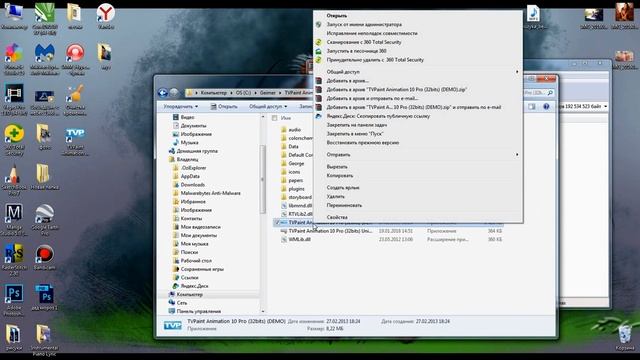Screen dimensions: 640x360
Task: Expand the Отправить submenu in context menu
Action: [418, 155]
